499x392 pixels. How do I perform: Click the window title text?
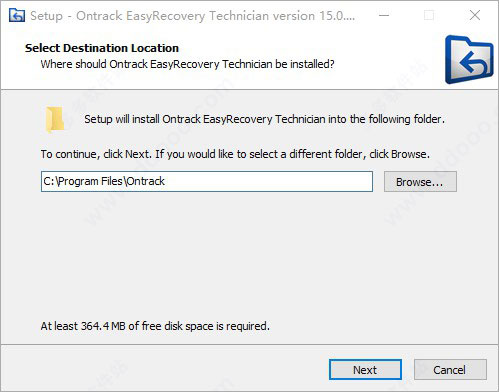(x=193, y=16)
